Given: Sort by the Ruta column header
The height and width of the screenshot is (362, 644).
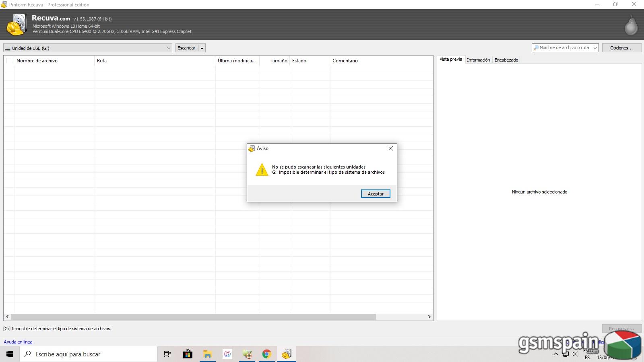Looking at the screenshot, I should 155,61.
